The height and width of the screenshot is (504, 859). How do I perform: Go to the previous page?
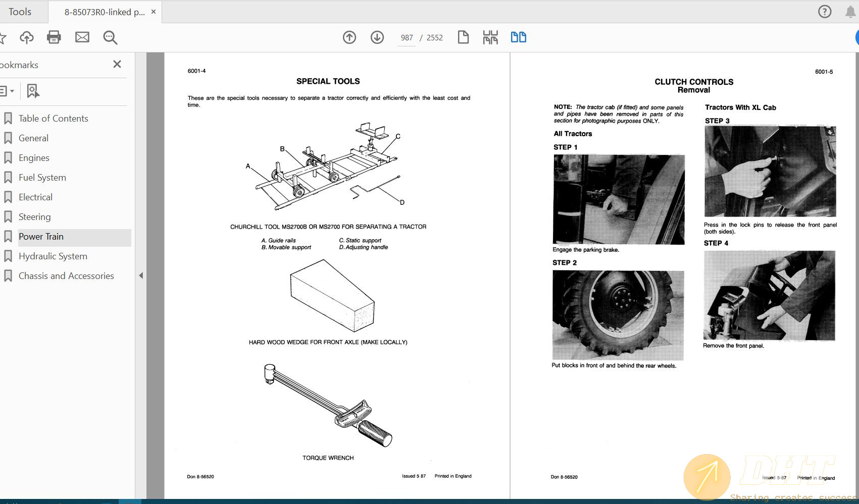(x=349, y=37)
